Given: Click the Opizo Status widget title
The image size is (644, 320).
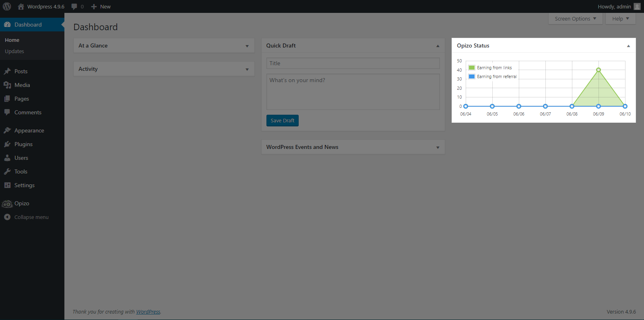Looking at the screenshot, I should 473,45.
